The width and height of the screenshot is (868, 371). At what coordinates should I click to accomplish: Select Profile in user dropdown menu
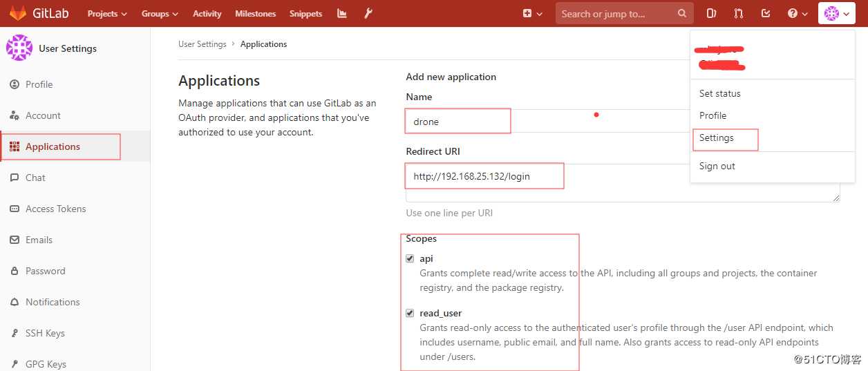click(x=713, y=115)
